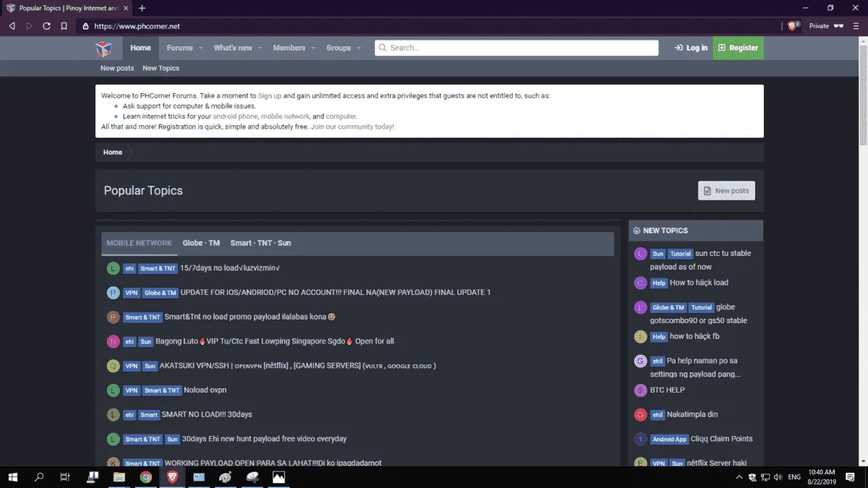Open avatar beside 'Nakatimpla din' topic

640,415
